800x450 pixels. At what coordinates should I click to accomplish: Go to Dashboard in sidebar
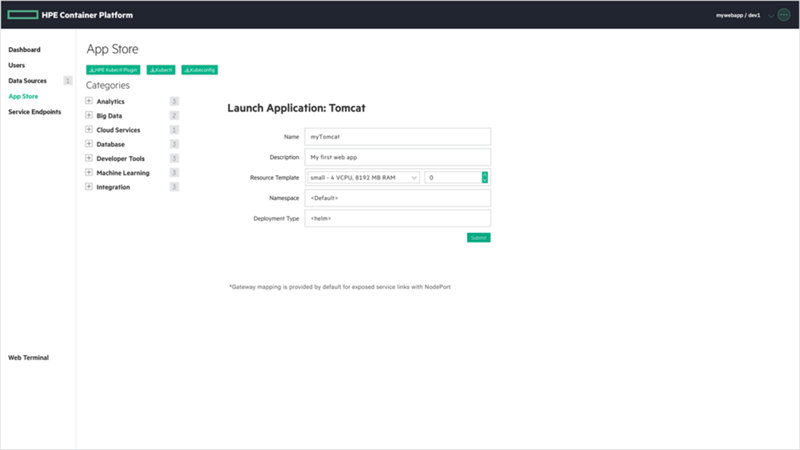(x=24, y=49)
